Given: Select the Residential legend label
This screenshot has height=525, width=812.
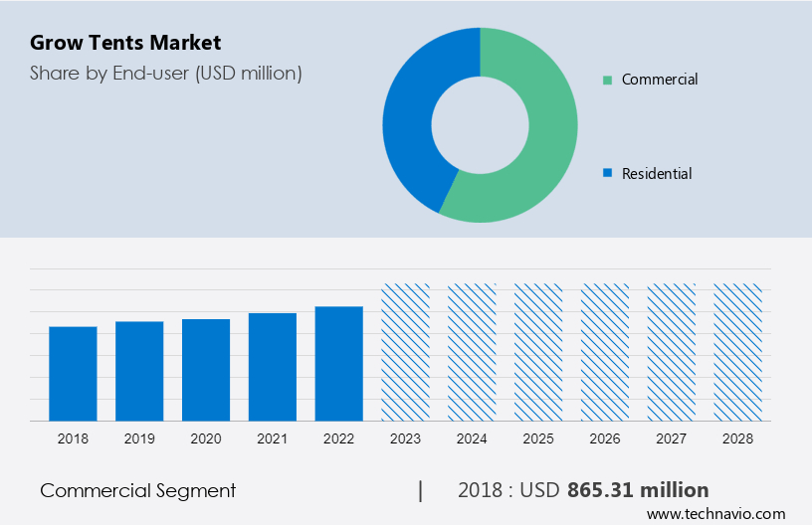Looking at the screenshot, I should [656, 174].
